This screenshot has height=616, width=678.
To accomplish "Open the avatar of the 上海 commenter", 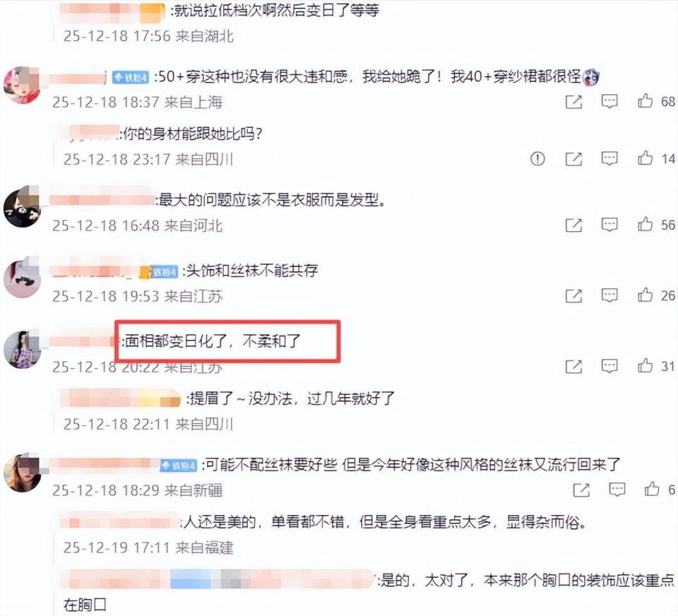I will tap(22, 85).
